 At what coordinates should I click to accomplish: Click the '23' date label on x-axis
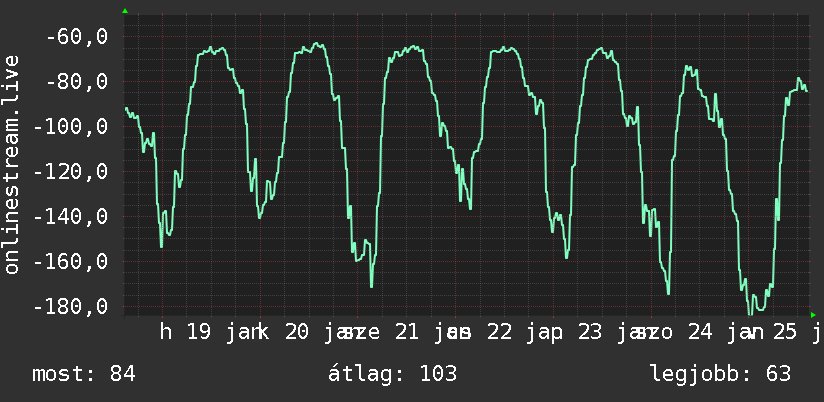[591, 333]
